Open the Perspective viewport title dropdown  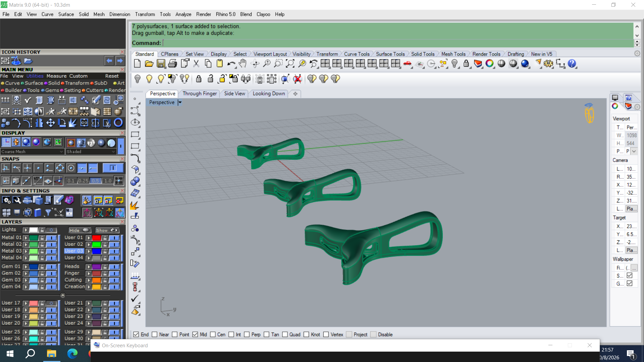tap(180, 103)
